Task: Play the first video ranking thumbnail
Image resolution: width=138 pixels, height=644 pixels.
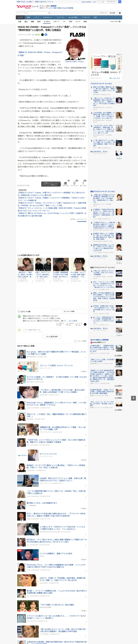Action: tap(119, 273)
